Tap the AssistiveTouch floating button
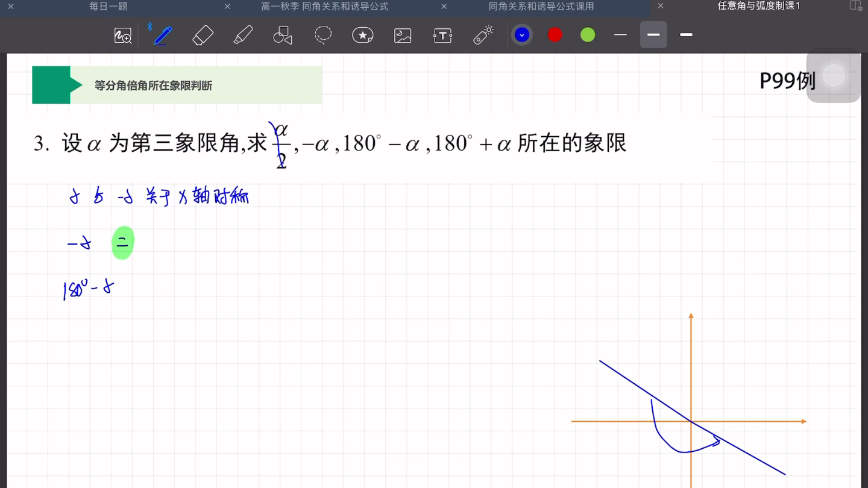 pyautogui.click(x=834, y=75)
